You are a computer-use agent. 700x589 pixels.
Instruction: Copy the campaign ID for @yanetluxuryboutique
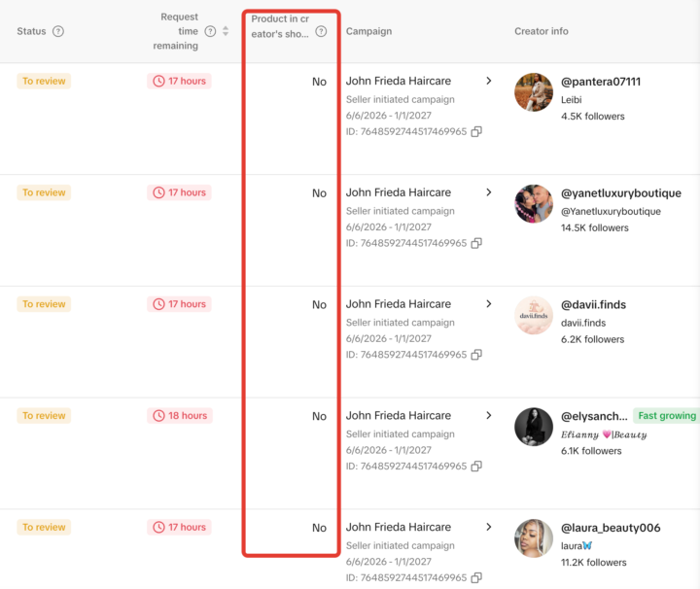tap(476, 243)
